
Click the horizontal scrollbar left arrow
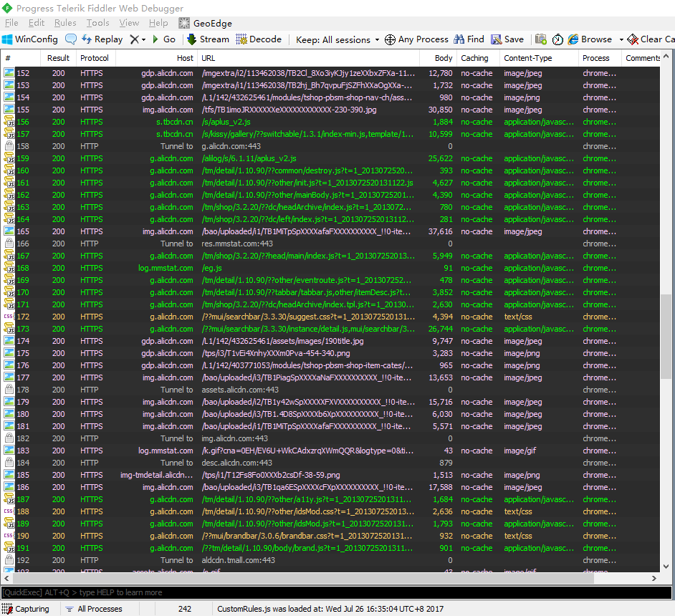pos(6,578)
